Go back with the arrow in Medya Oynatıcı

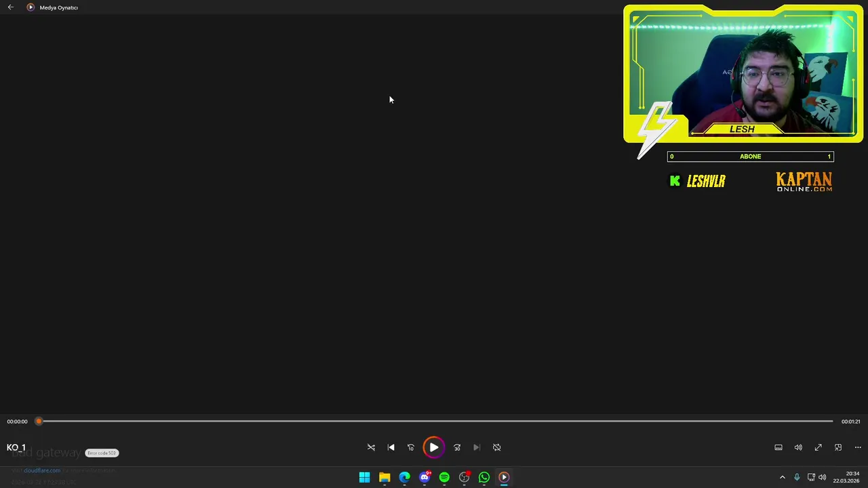click(x=11, y=7)
